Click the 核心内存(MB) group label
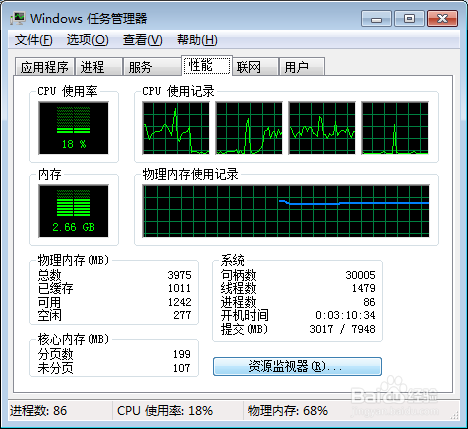The height and width of the screenshot is (429, 468). [73, 340]
